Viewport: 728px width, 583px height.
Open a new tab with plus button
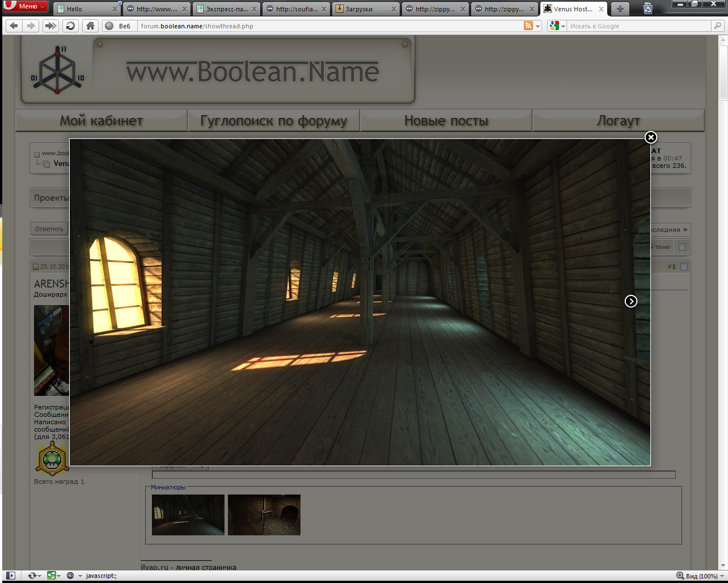tap(620, 9)
